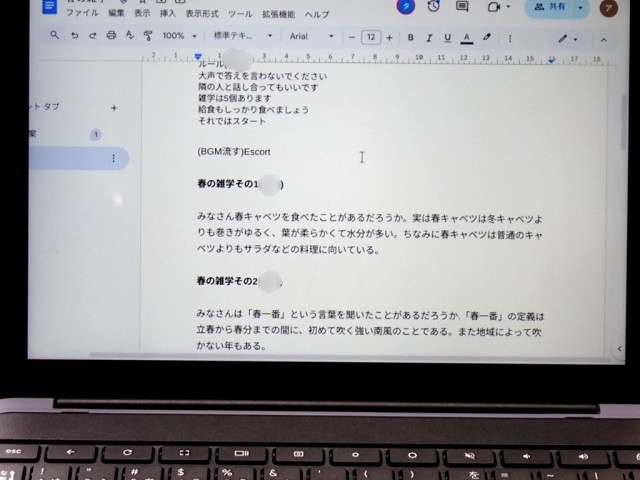Toggle italic formatting
Screen dimensions: 640x480
tap(428, 37)
